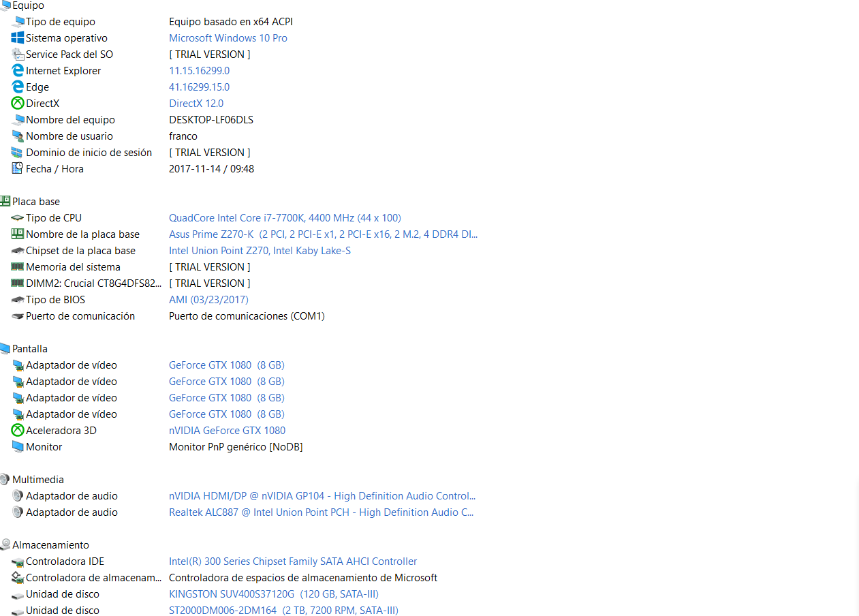Viewport: 859px width, 616px height.
Task: Click the Placa base motherboard section icon
Action: (5, 202)
